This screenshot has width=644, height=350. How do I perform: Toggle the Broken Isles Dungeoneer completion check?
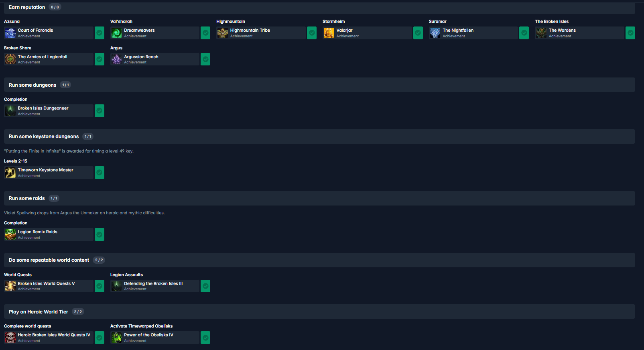click(x=100, y=111)
